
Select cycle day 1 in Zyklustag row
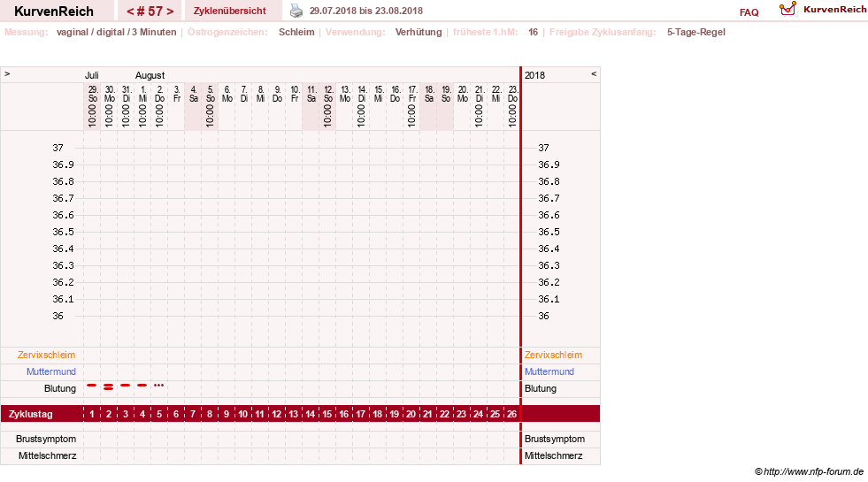[x=92, y=414]
